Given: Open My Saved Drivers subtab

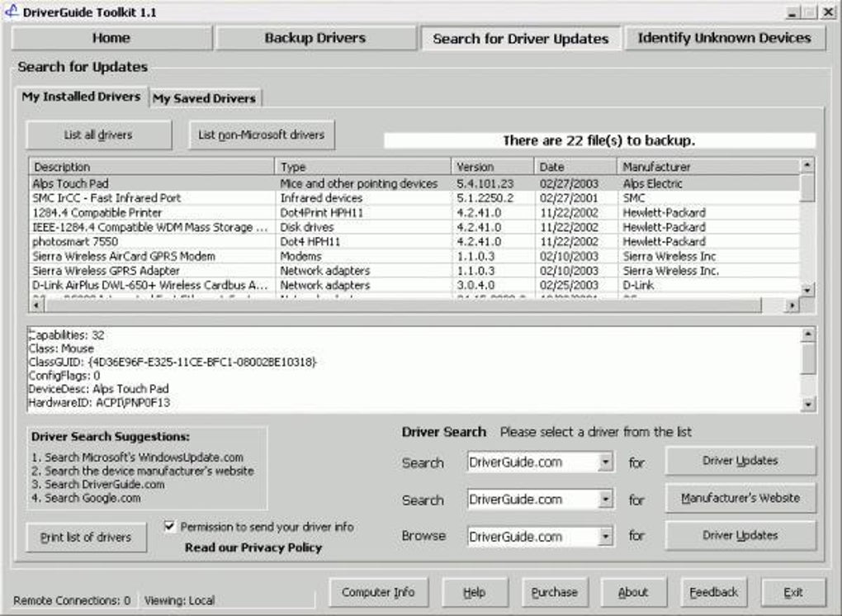Looking at the screenshot, I should (x=204, y=98).
